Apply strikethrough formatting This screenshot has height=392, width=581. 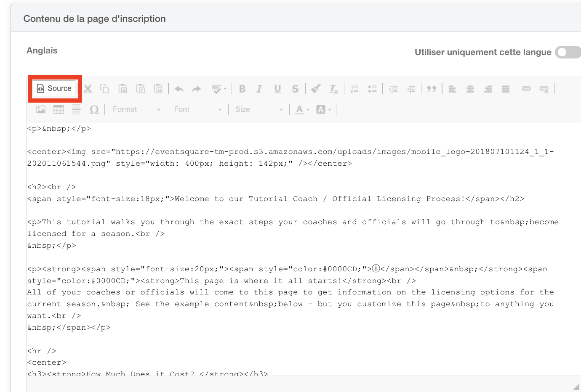(295, 88)
